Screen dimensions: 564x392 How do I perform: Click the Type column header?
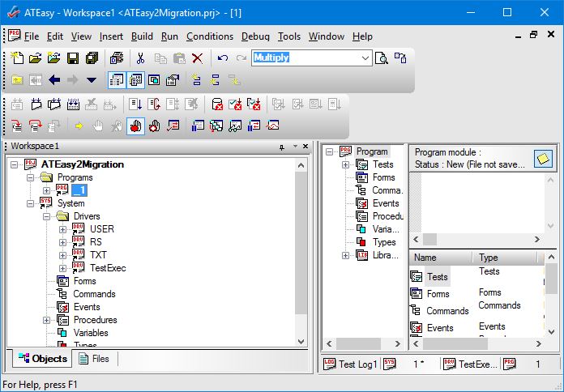pos(505,258)
